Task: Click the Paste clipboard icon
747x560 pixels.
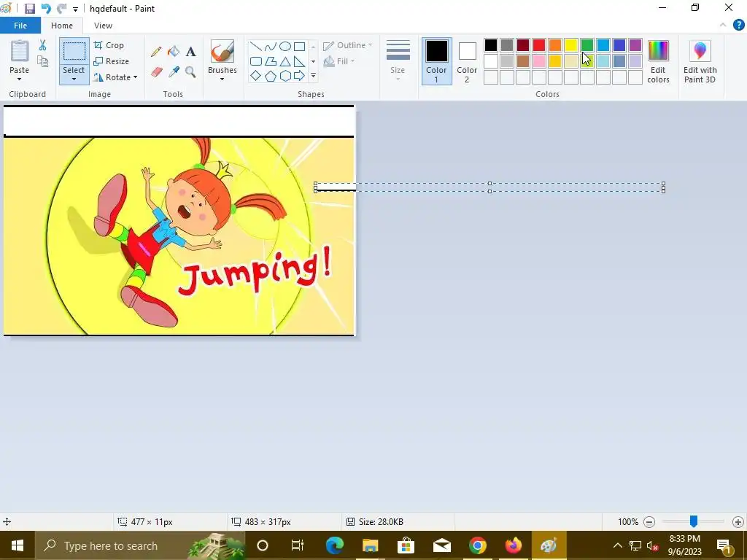Action: pos(20,51)
